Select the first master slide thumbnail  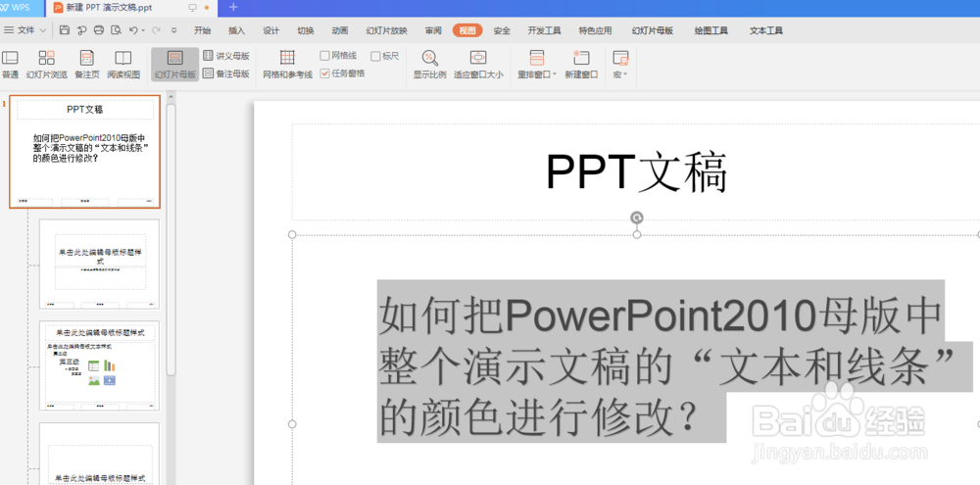pos(84,152)
